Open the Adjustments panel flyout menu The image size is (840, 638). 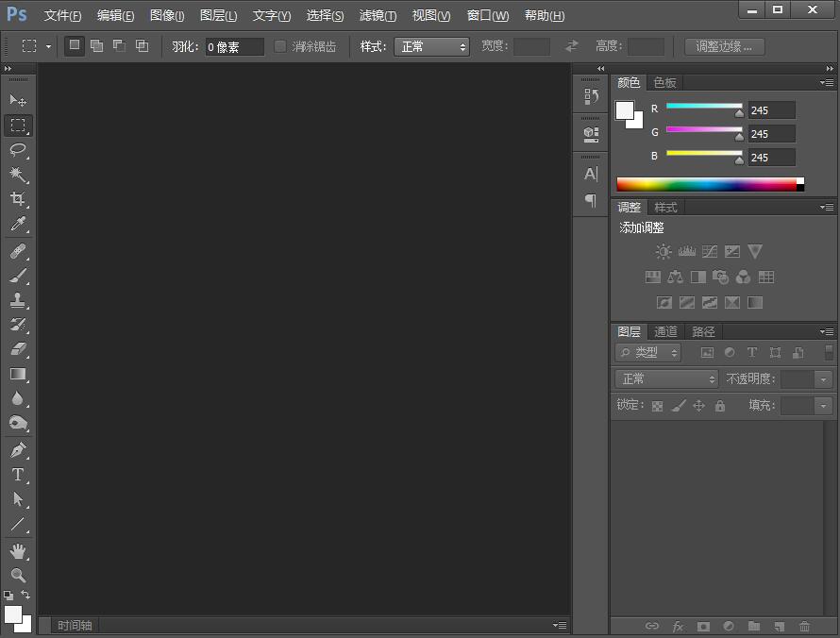[827, 208]
